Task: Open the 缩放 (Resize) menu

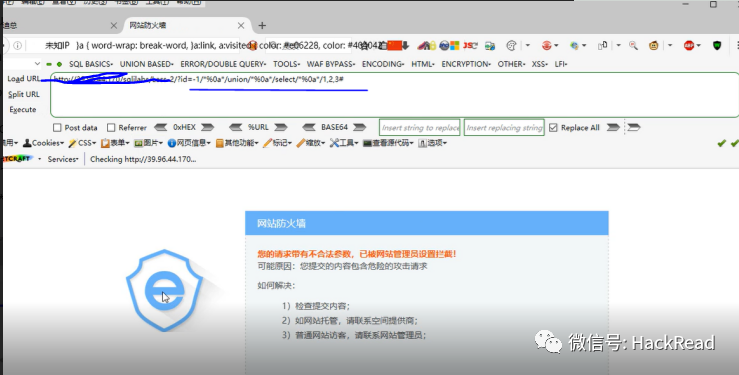Action: pos(311,143)
